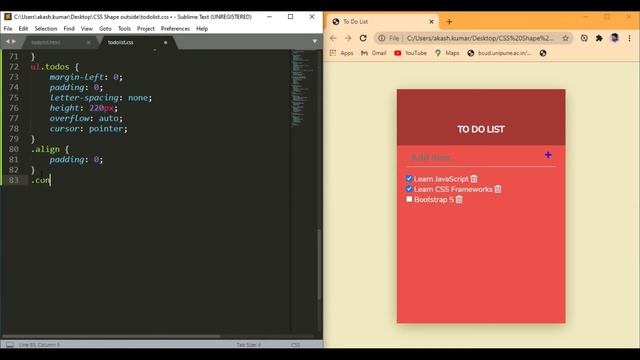
Task: Uncheck the Learn CSS Frameworks checkbox
Action: point(409,189)
